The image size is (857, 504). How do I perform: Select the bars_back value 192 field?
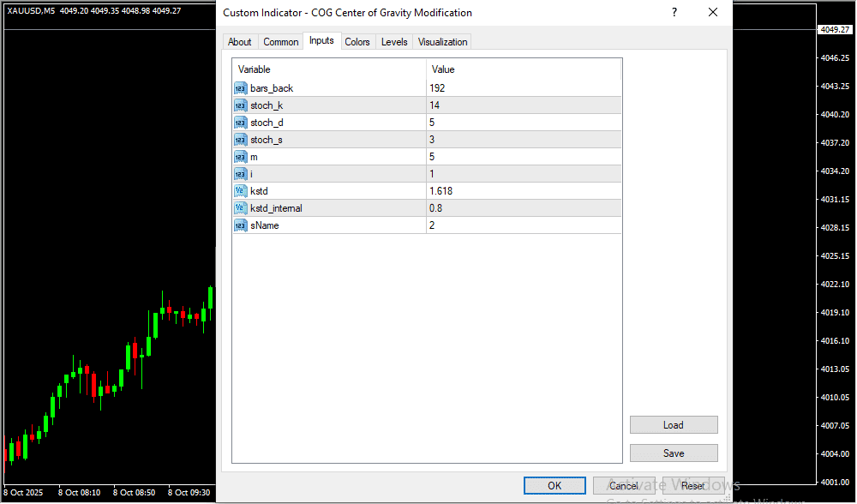point(523,88)
